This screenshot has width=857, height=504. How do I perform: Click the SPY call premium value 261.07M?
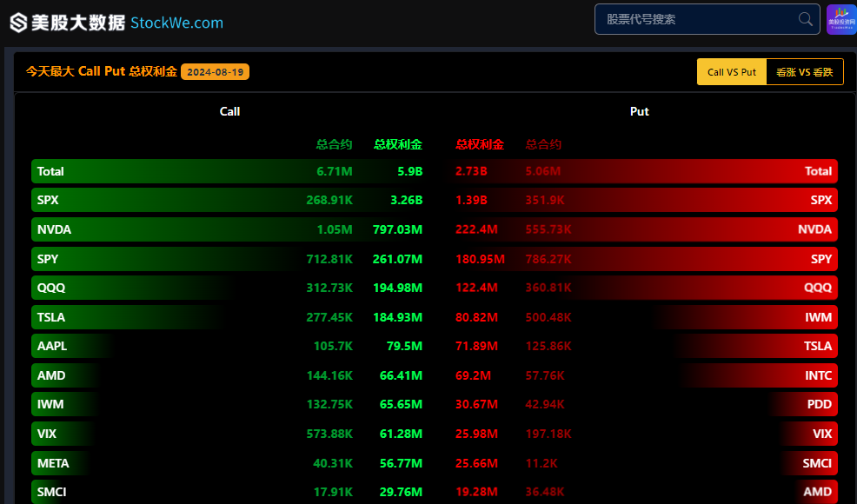[x=397, y=259]
